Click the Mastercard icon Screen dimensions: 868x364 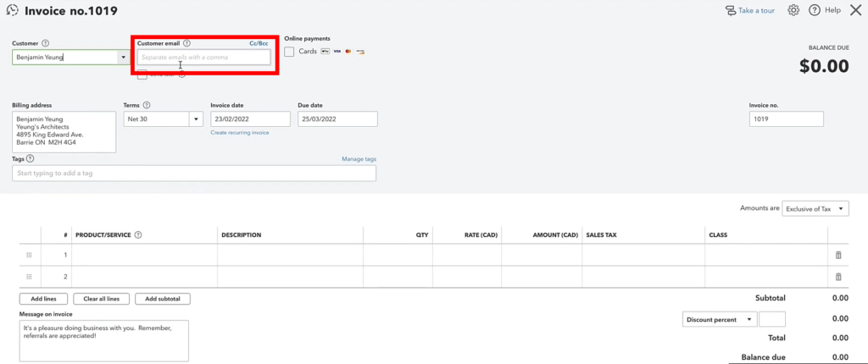(348, 52)
